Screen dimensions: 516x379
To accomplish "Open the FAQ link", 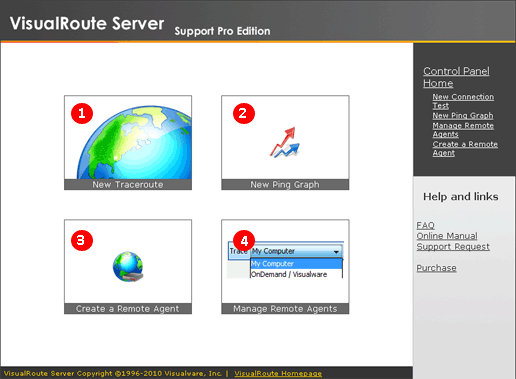I will point(425,225).
